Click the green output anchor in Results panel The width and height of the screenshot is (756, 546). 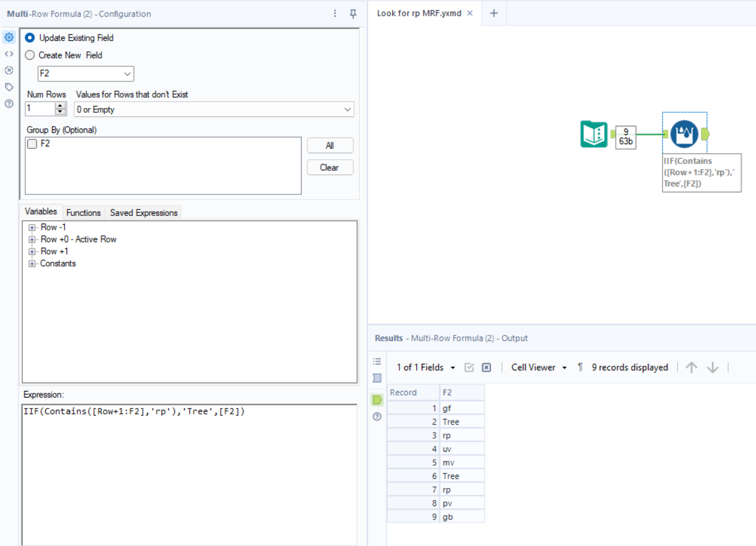coord(376,399)
